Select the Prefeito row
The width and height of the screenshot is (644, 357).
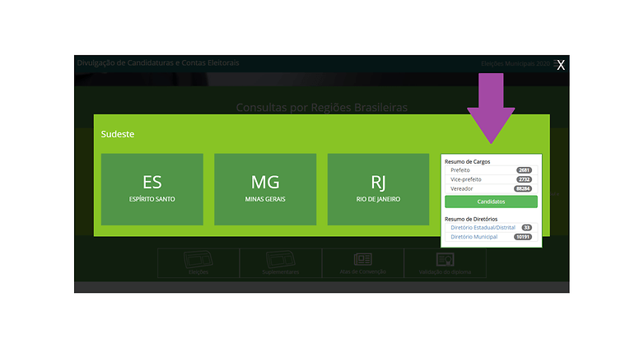[491, 170]
